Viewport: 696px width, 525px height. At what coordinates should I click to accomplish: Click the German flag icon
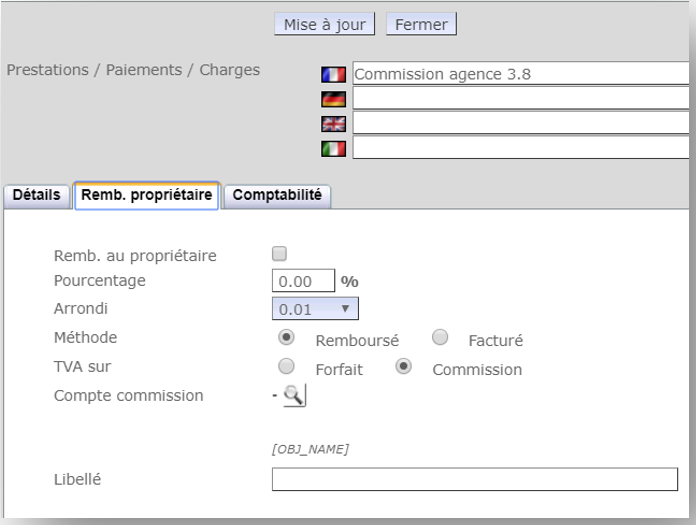(333, 99)
